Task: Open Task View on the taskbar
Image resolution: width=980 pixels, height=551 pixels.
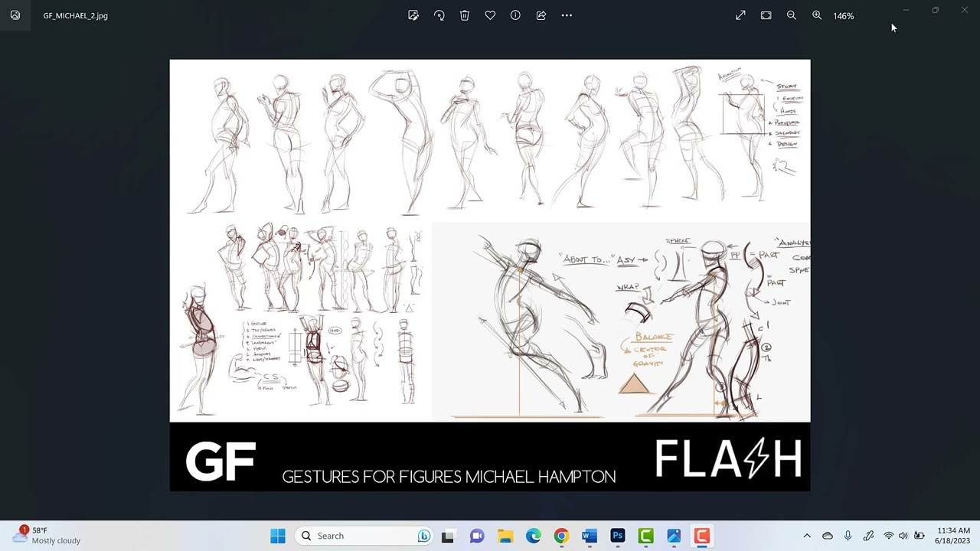Action: point(448,536)
